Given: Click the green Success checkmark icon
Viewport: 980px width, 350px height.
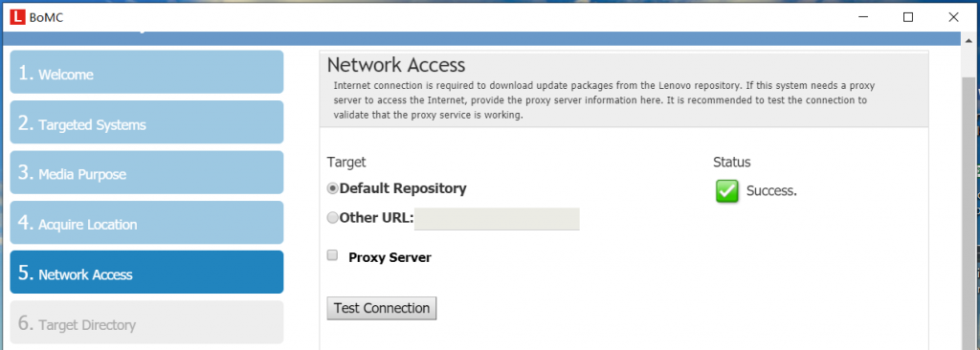Looking at the screenshot, I should tap(727, 191).
